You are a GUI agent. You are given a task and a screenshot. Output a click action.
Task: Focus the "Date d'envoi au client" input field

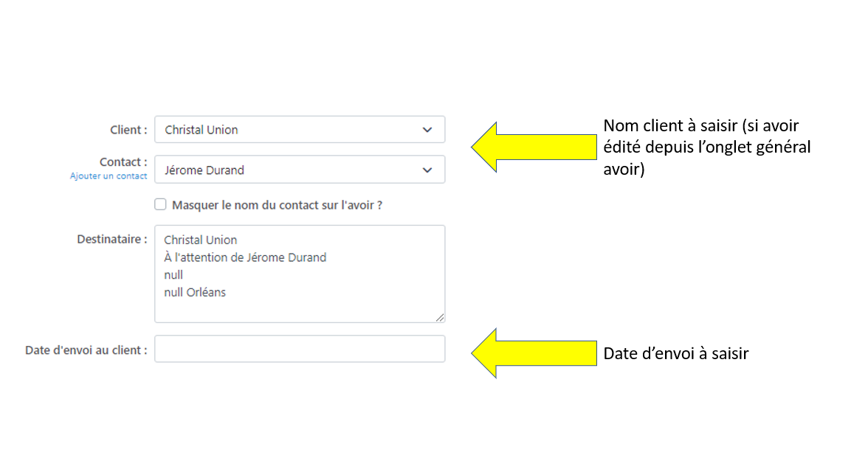(x=300, y=349)
